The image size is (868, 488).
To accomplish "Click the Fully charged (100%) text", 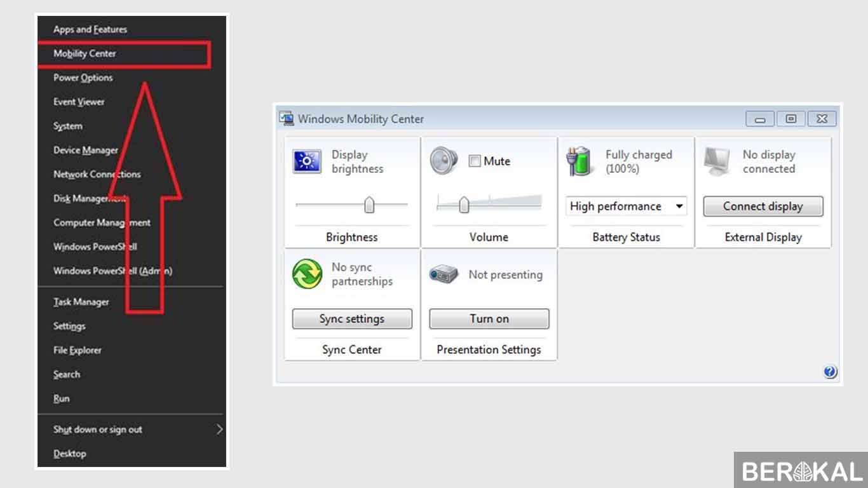I will pos(639,161).
